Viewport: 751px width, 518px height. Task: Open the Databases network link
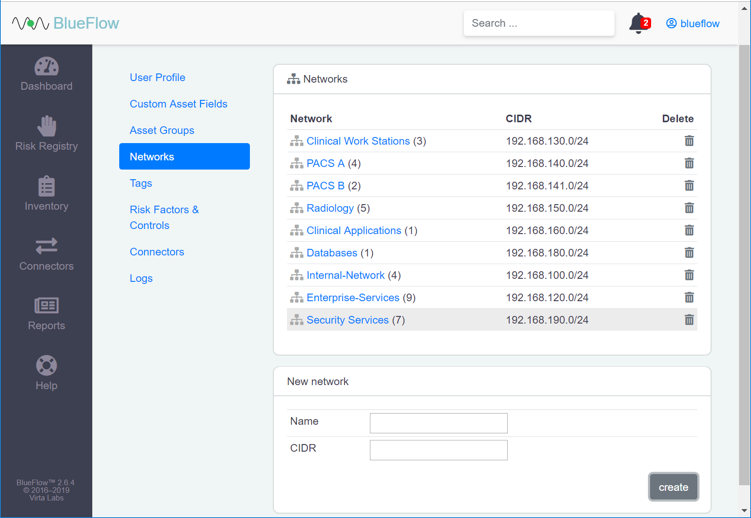pos(331,253)
